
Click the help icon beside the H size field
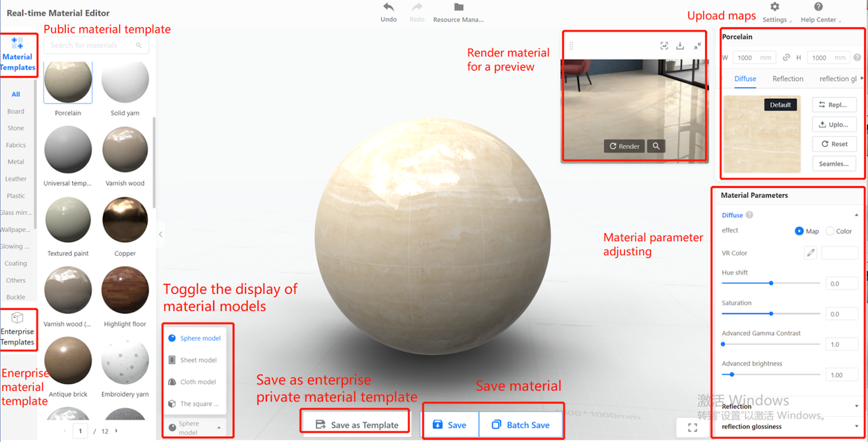coord(857,58)
